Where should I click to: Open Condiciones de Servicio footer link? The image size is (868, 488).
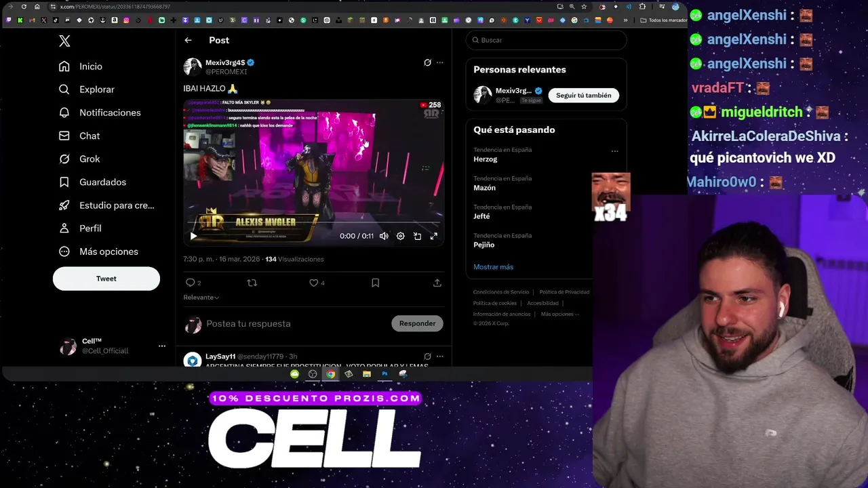click(500, 292)
